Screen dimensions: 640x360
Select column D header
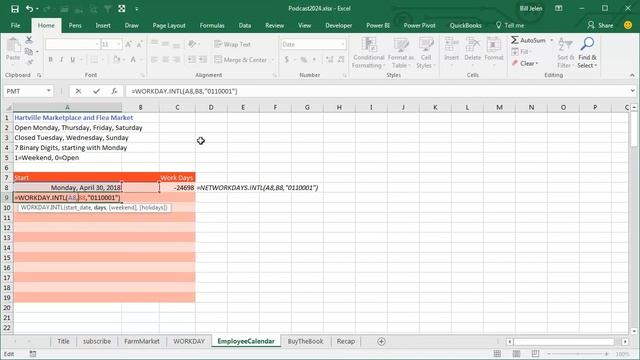pyautogui.click(x=211, y=107)
